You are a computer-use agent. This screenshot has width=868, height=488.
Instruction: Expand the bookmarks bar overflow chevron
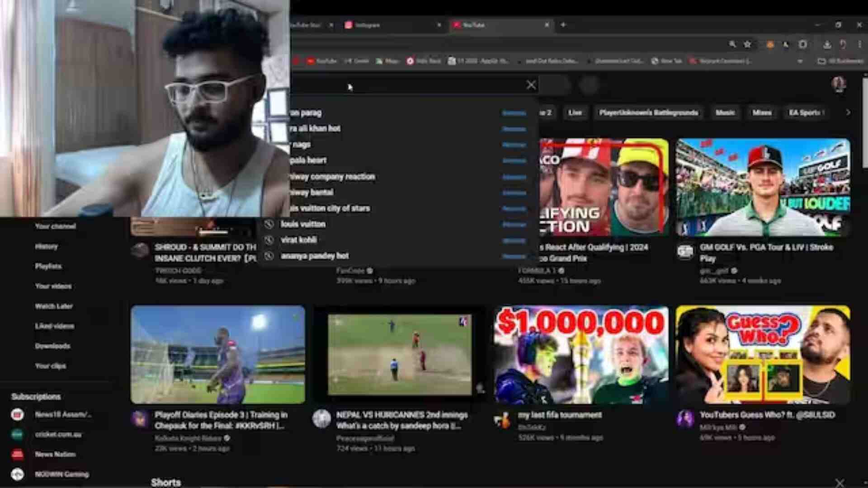pyautogui.click(x=800, y=61)
